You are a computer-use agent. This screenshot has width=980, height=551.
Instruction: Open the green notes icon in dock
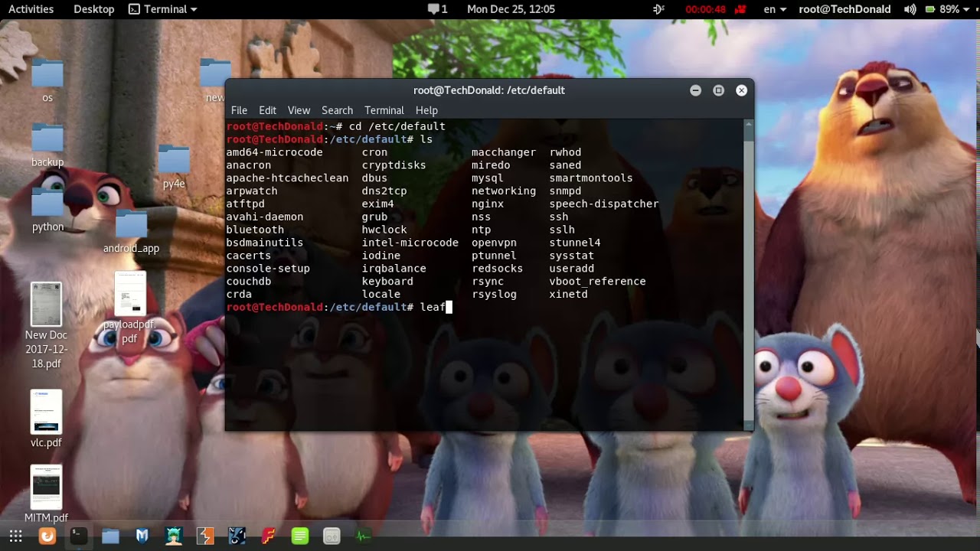click(300, 536)
